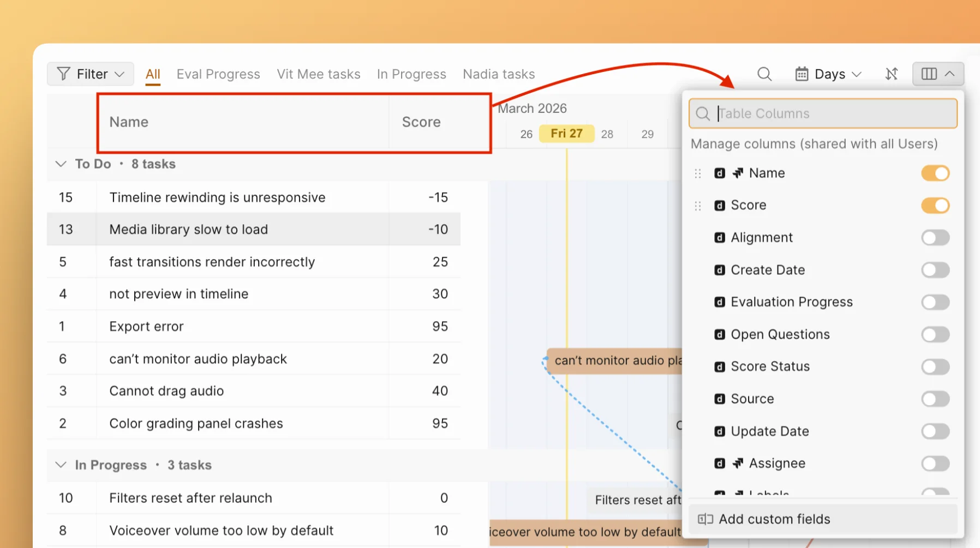Click the search magnifier icon in toolbar
The width and height of the screenshot is (980, 548).
(x=764, y=74)
